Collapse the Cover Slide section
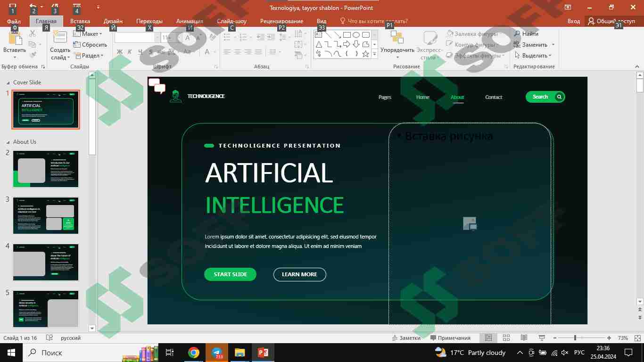 8,82
